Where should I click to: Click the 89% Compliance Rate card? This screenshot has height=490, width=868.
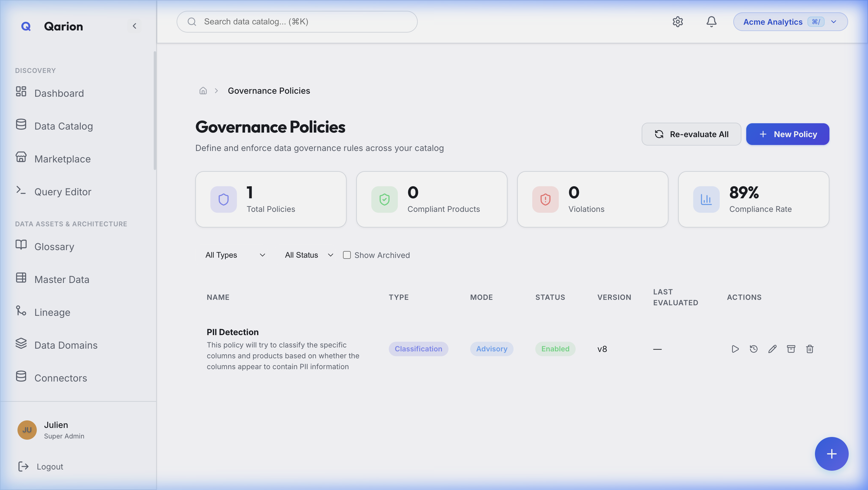tap(753, 199)
